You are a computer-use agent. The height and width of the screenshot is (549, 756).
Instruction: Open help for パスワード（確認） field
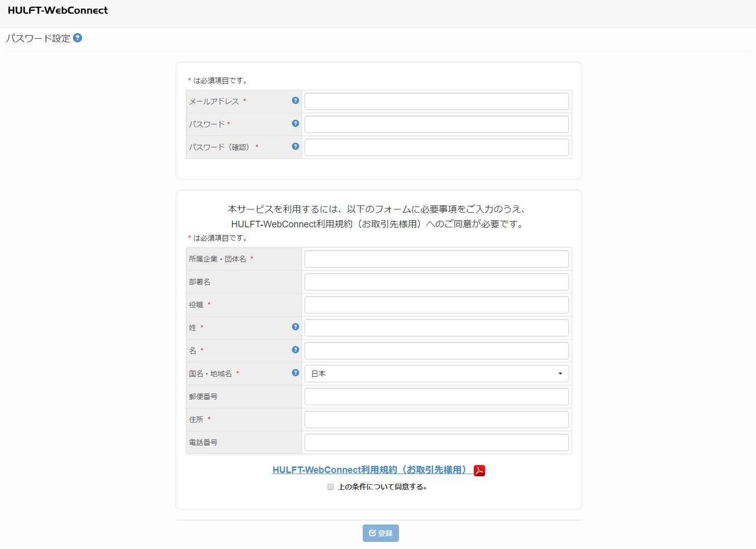click(x=295, y=146)
